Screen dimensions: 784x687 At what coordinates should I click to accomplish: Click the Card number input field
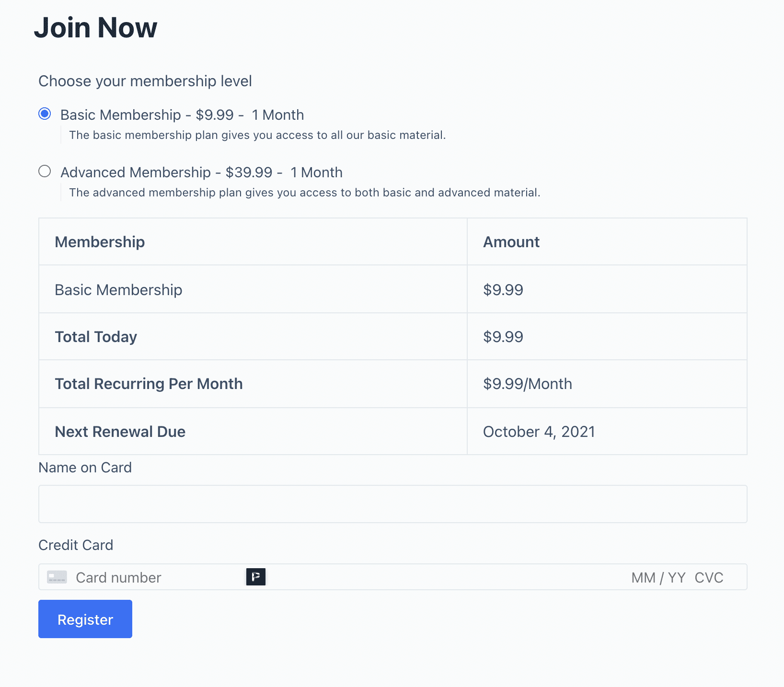click(x=144, y=577)
